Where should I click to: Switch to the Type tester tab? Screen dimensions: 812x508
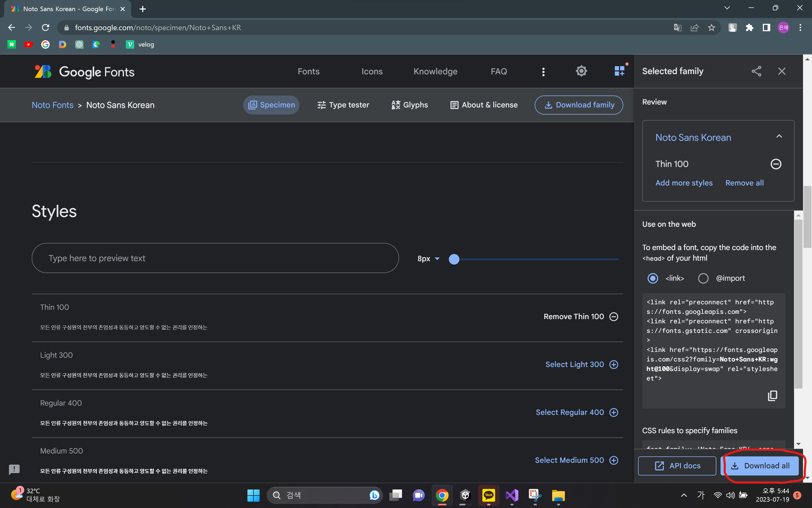[x=343, y=105]
